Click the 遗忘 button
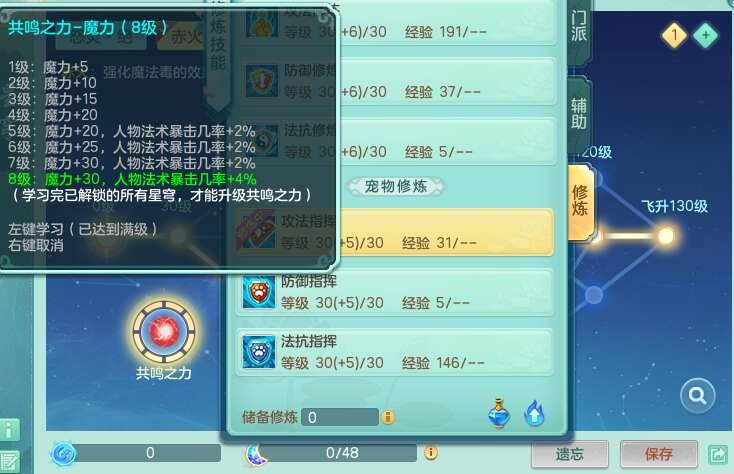The height and width of the screenshot is (474, 734). click(x=570, y=454)
